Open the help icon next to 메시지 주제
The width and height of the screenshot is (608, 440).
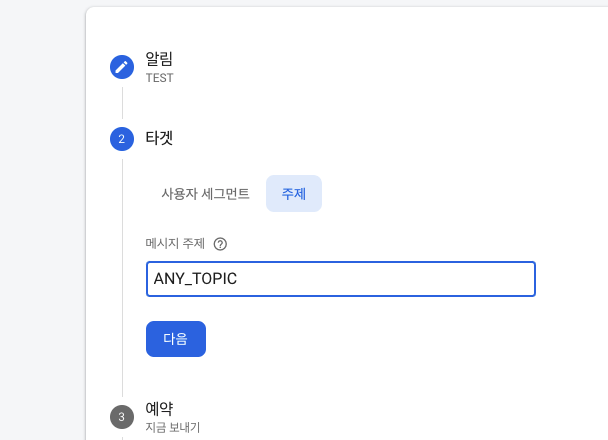(220, 244)
